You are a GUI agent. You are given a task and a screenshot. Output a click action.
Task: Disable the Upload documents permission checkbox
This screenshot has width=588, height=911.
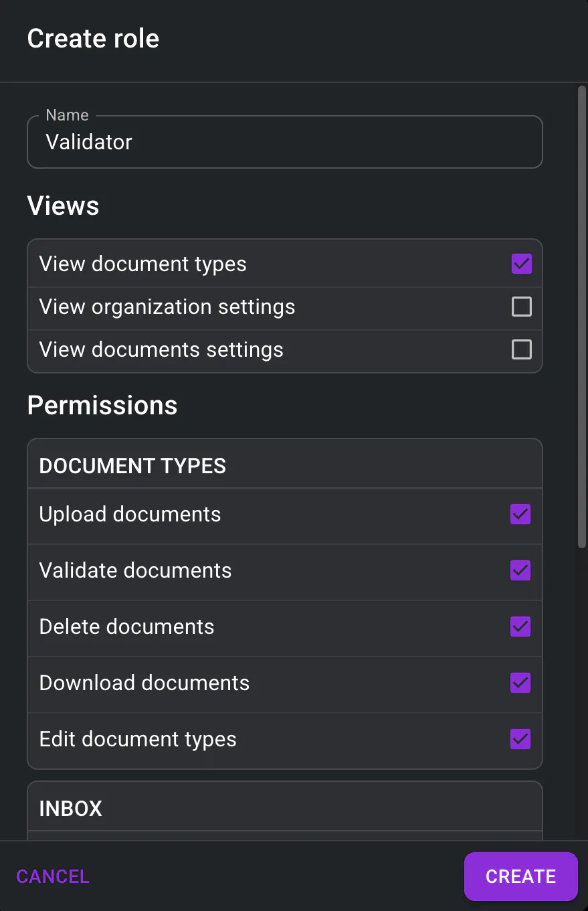click(520, 514)
